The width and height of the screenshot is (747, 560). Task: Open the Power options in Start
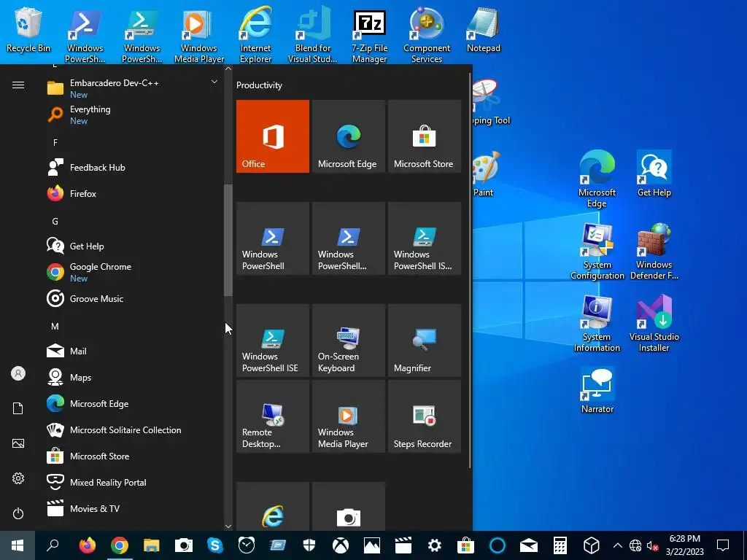pyautogui.click(x=18, y=513)
